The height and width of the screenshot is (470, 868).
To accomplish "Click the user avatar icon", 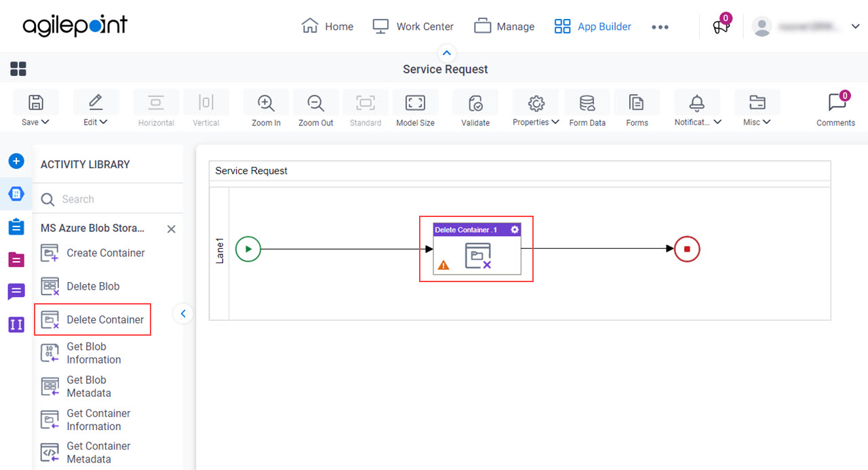I will tap(762, 27).
